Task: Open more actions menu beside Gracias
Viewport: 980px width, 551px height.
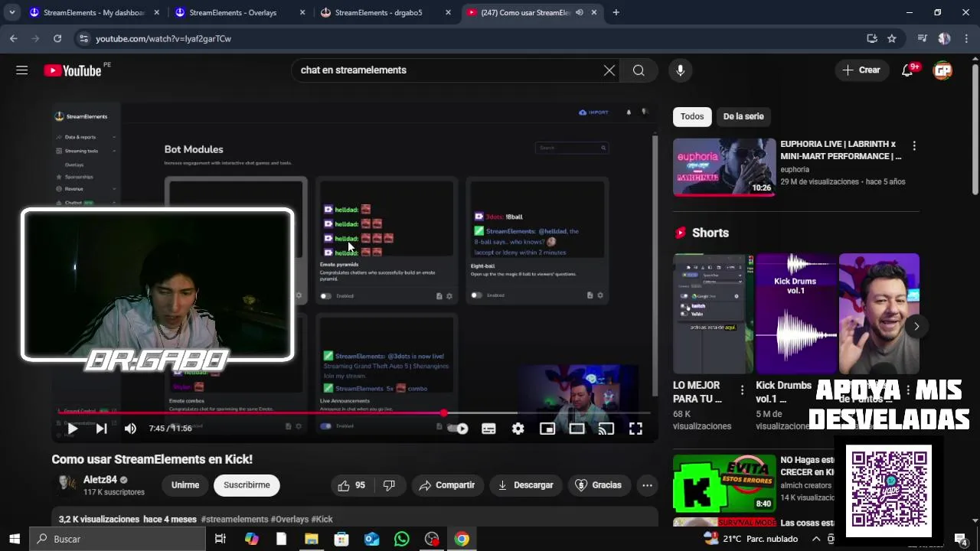Action: coord(647,485)
